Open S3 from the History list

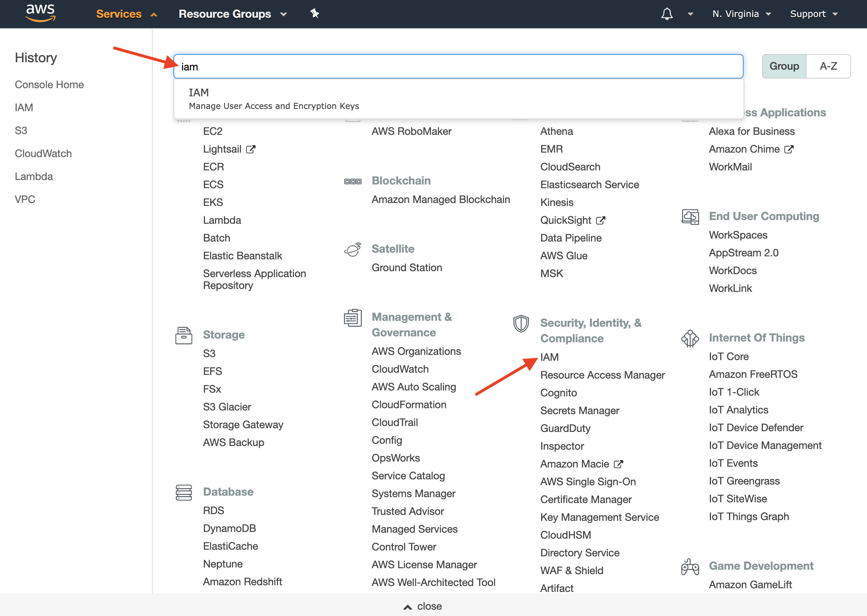21,131
